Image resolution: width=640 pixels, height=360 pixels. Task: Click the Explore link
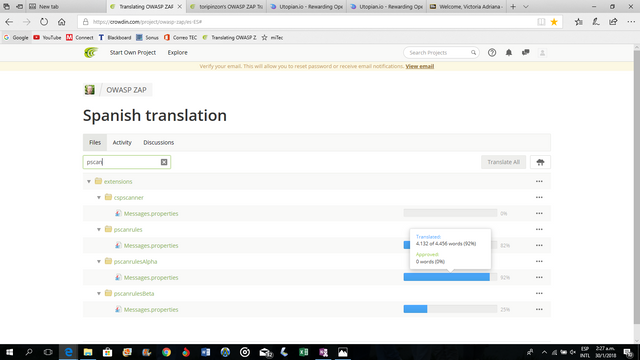click(x=178, y=53)
